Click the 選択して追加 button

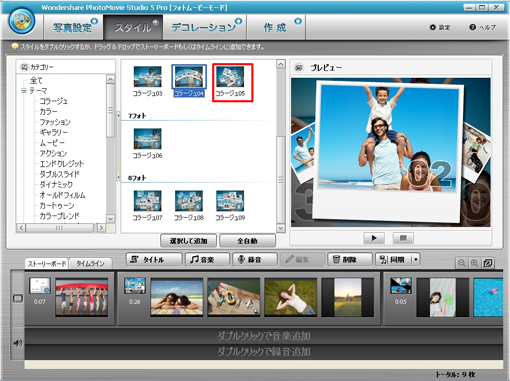click(188, 241)
